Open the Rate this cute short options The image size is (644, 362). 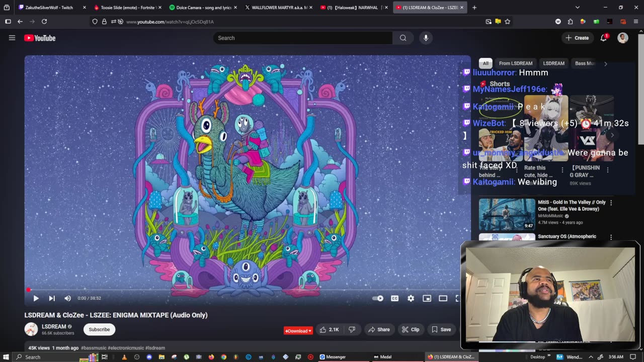(562, 170)
